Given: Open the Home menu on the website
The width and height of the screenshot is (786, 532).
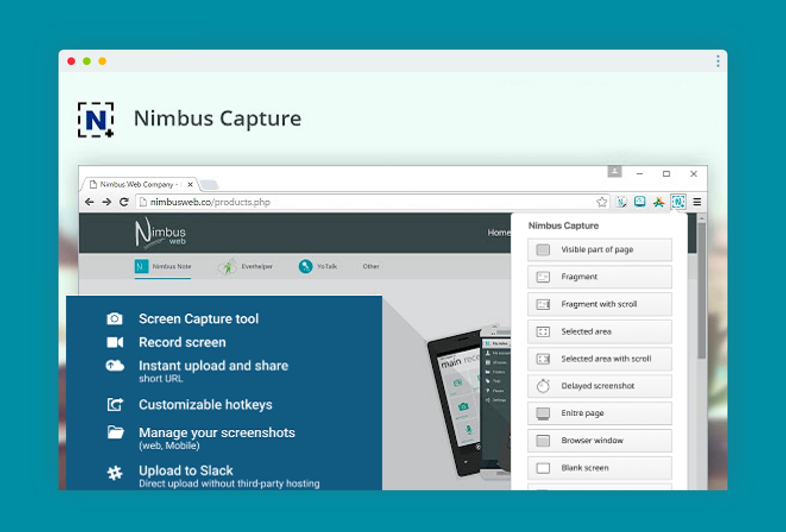Looking at the screenshot, I should click(499, 232).
